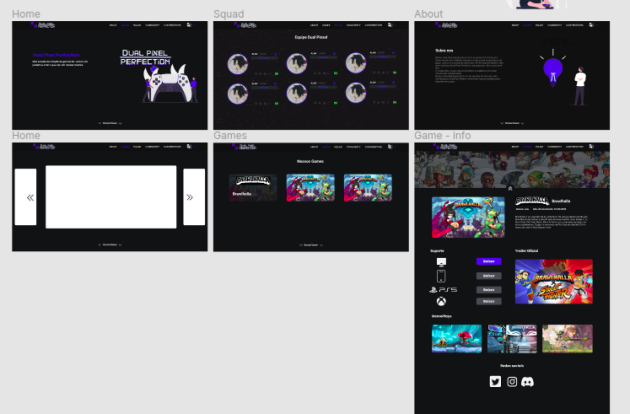Click the Discord icon under Redes sociais
630x414 pixels.
click(527, 381)
